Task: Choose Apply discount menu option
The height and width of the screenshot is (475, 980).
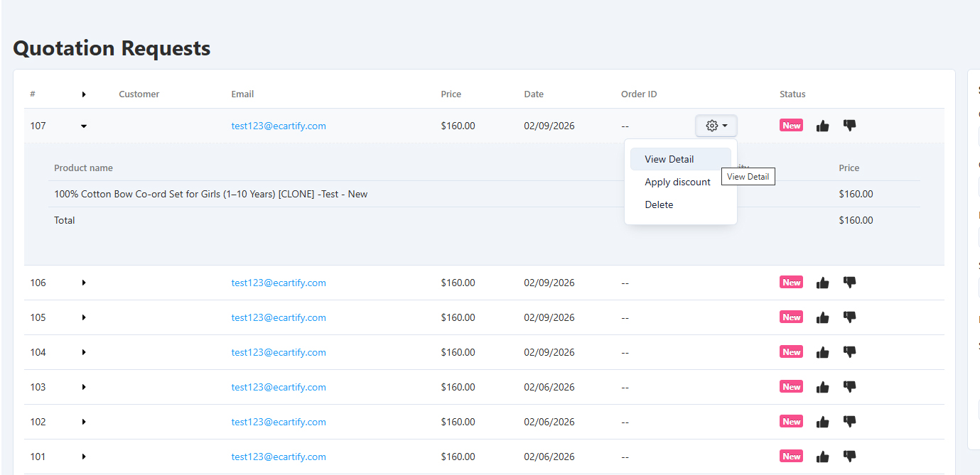Action: coord(677,182)
